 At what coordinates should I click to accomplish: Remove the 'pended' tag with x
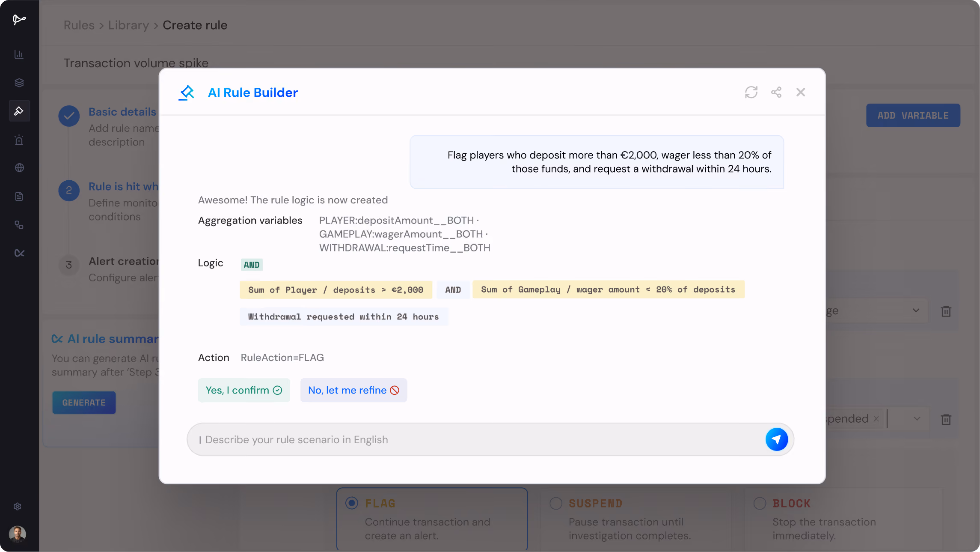876,418
